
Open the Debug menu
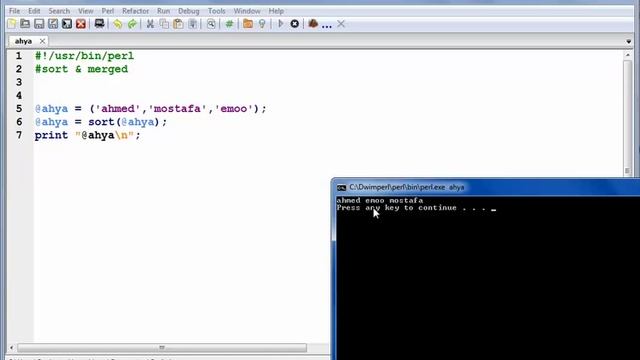click(189, 11)
